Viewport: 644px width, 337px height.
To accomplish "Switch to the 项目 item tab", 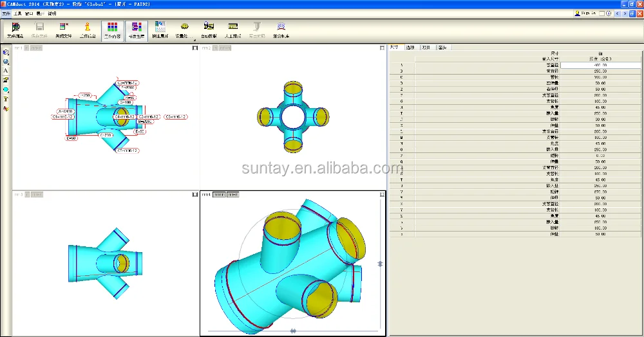I will [427, 48].
